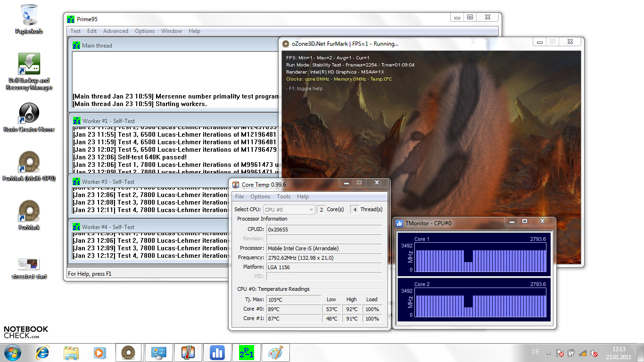This screenshot has width=644, height=362.
Task: Click the Worker #1 Self-Test window icon
Action: click(x=76, y=121)
